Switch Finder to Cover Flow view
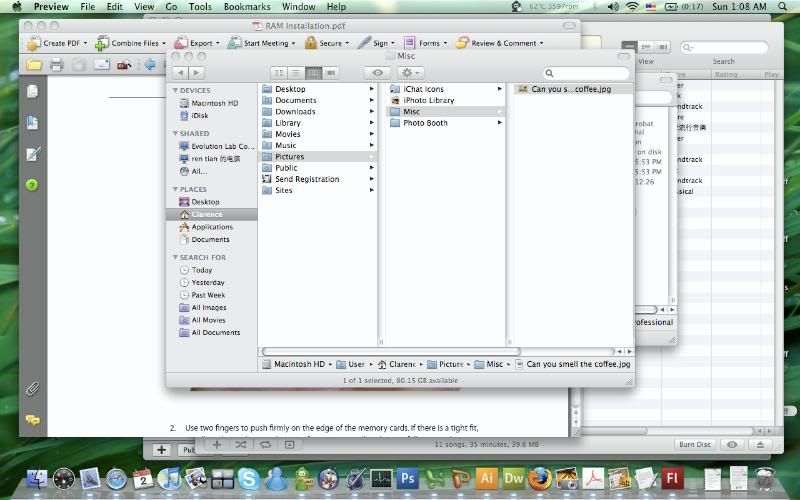This screenshot has height=500, width=800. 331,73
